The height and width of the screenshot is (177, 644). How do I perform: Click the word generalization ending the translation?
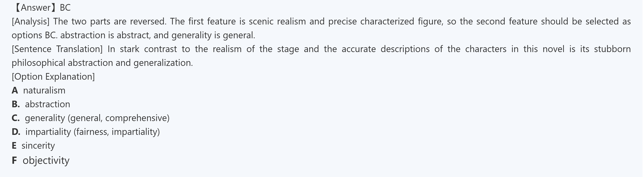click(x=163, y=63)
